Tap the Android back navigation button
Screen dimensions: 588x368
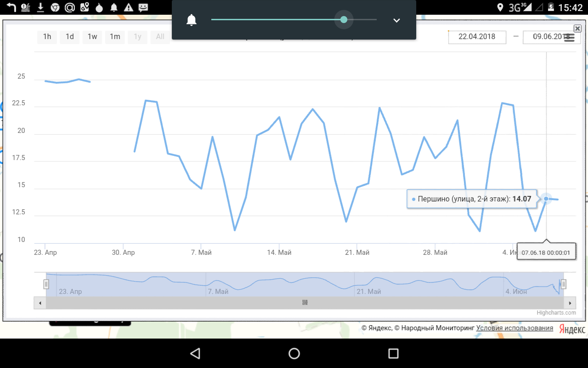[x=195, y=353]
